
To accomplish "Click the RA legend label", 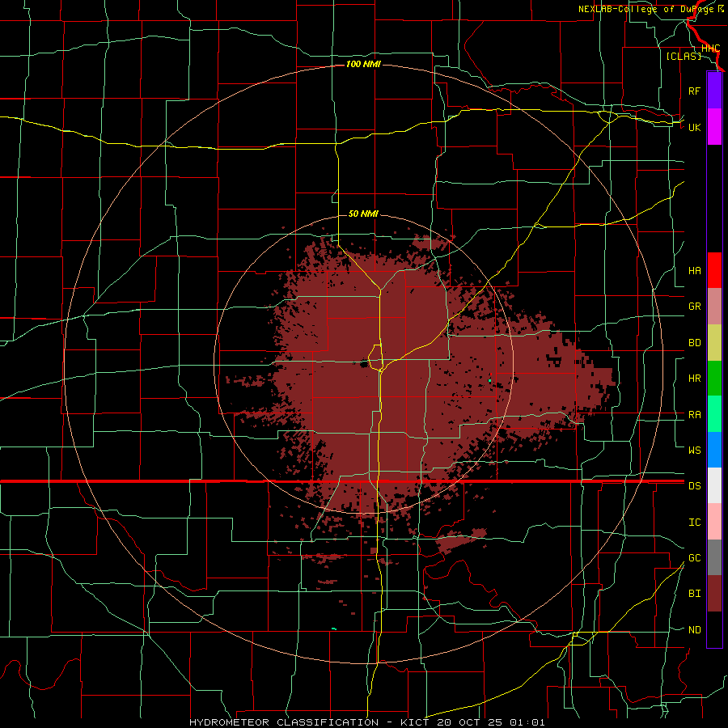I will 694,415.
